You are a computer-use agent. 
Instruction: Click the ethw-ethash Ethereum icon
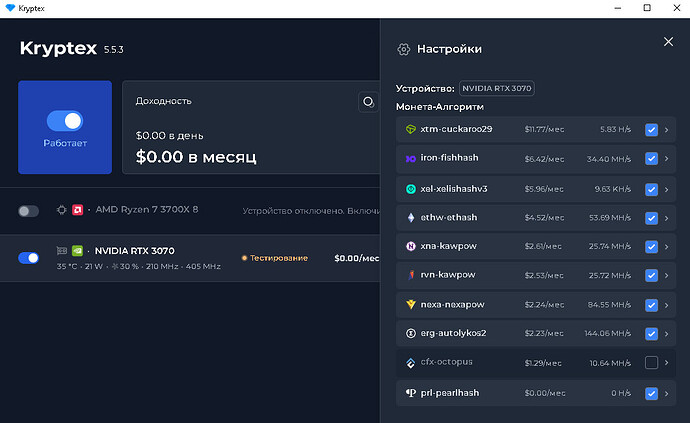(411, 218)
